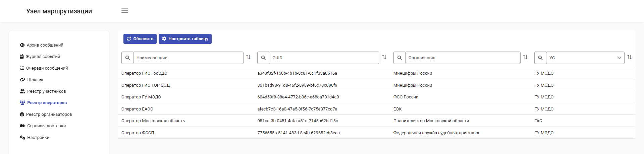This screenshot has height=154, width=644.
Task: Click the Узел маршрутизации title
Action: pos(59,11)
